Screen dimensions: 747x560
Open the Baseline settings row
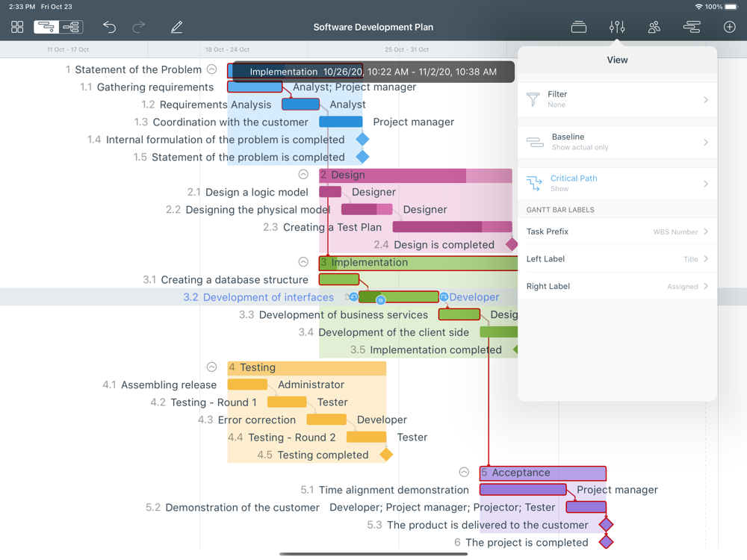[x=617, y=142]
